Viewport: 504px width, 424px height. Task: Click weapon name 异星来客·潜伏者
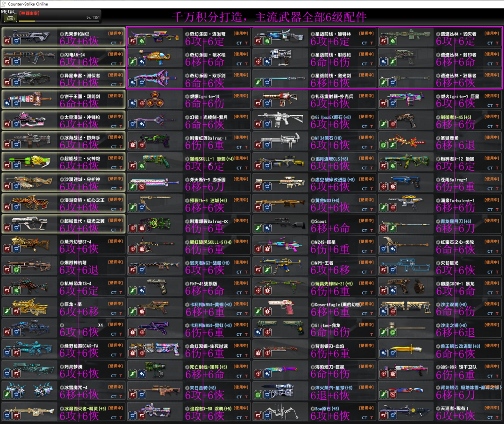[x=82, y=76]
